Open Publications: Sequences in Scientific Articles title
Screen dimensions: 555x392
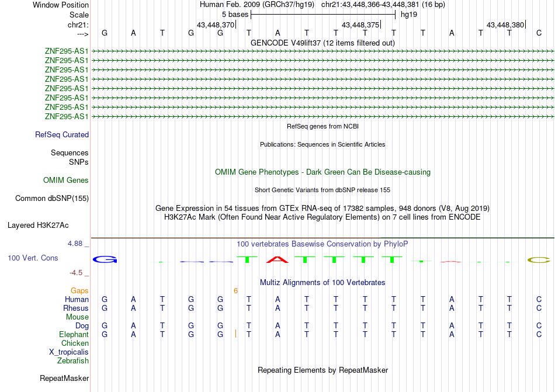pyautogui.click(x=322, y=144)
